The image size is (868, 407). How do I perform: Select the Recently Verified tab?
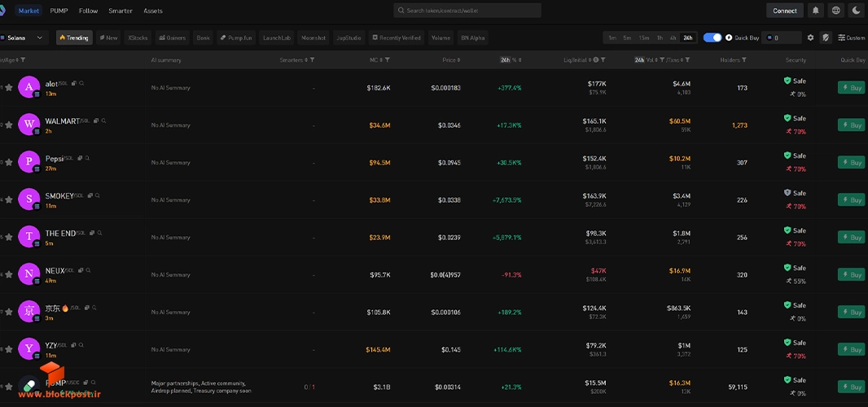tap(397, 37)
